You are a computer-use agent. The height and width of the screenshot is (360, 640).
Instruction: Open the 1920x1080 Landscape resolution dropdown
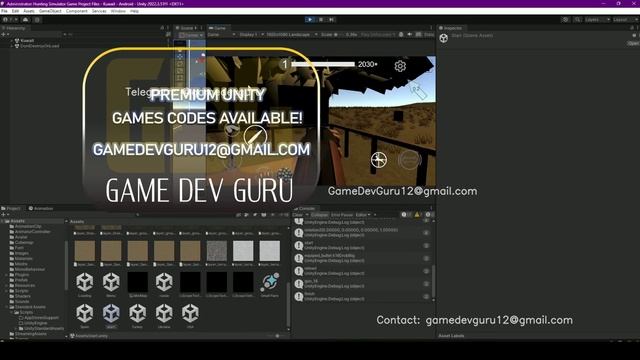coord(291,35)
